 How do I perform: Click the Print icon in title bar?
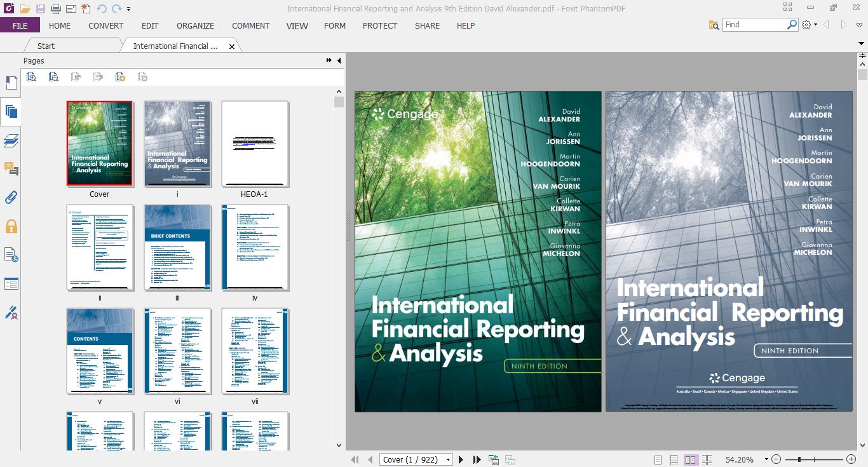[x=55, y=9]
